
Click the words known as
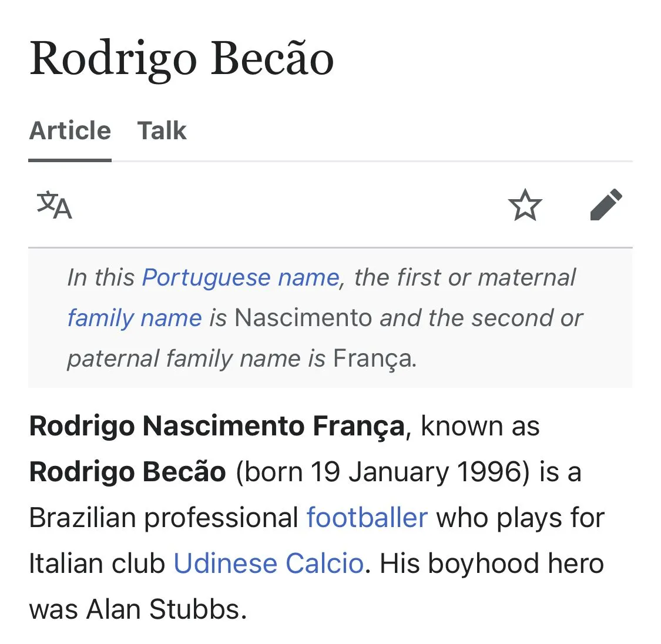[480, 426]
